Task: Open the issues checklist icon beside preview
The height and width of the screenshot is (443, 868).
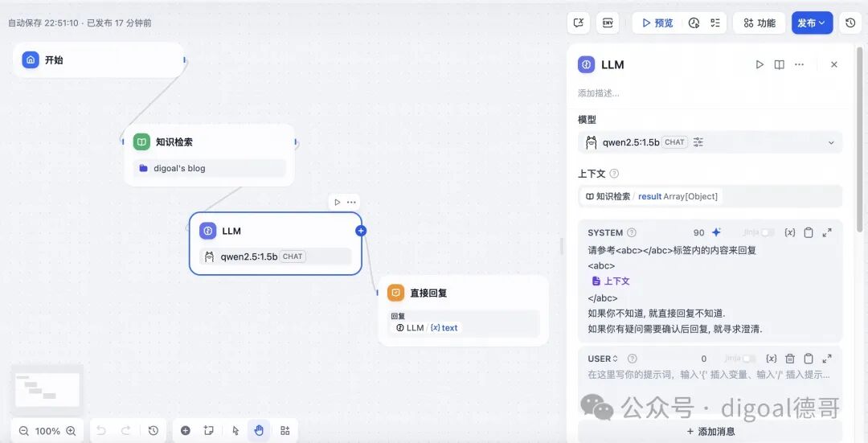Action: pos(715,23)
